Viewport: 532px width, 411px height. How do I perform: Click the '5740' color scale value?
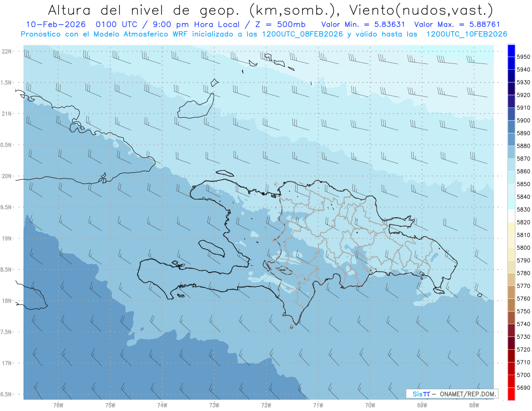pos(524,324)
